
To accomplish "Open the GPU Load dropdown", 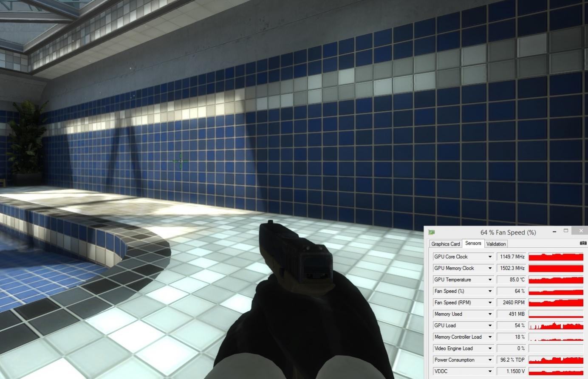I will click(490, 325).
